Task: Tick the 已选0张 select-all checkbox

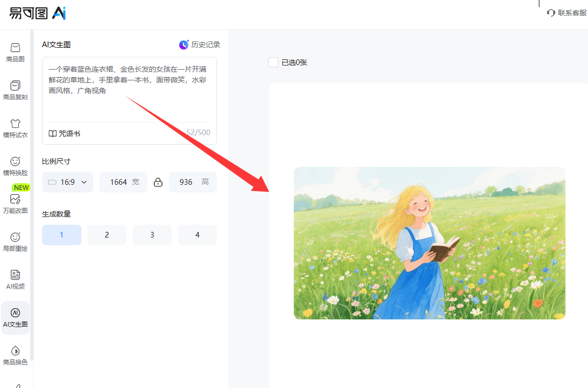Action: (273, 62)
